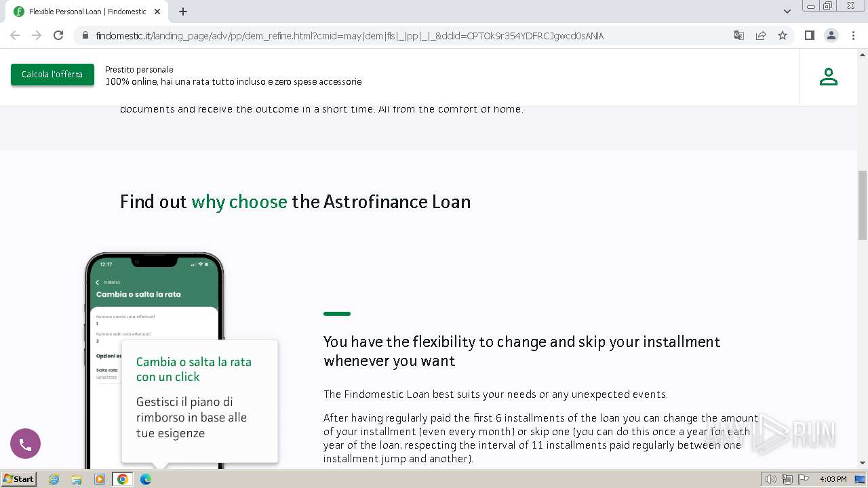The image size is (868, 488).
Task: Click the page vertical scrollbar thumb
Action: tap(862, 205)
